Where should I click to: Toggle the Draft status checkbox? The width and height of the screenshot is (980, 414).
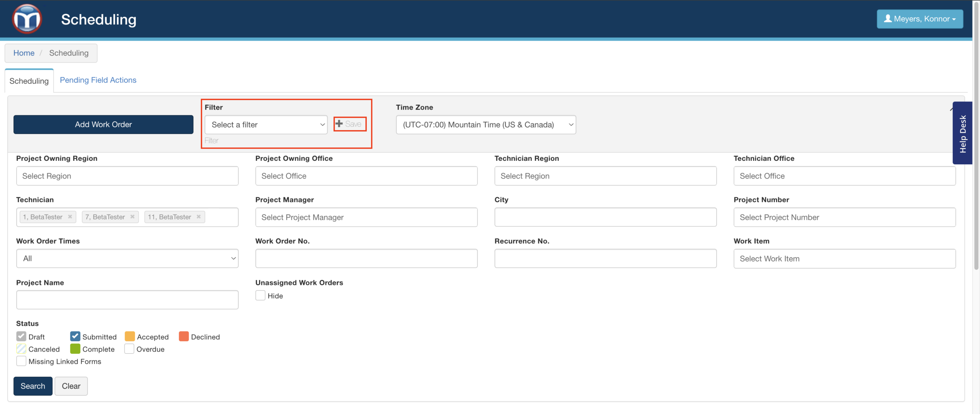(21, 337)
